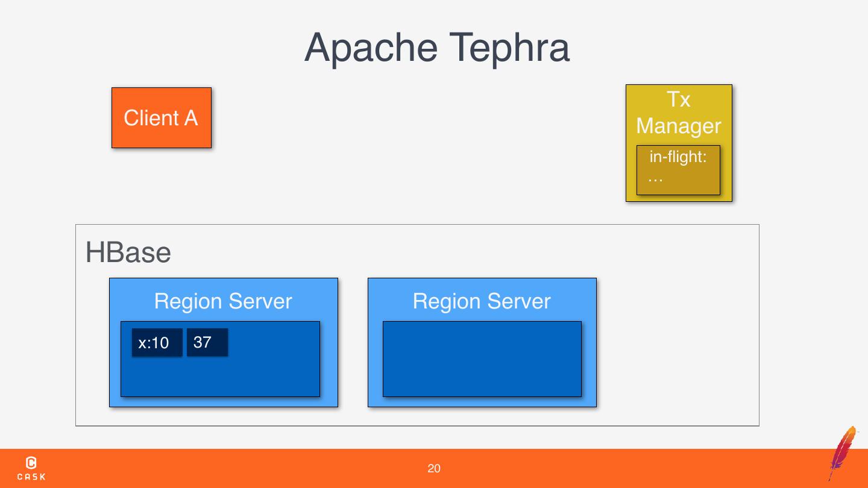Click the HBase label

point(128,252)
